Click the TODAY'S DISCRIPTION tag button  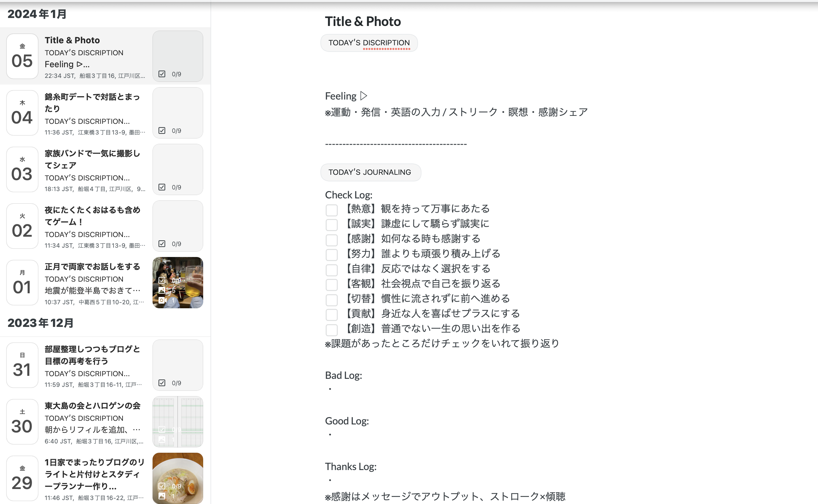click(x=369, y=43)
